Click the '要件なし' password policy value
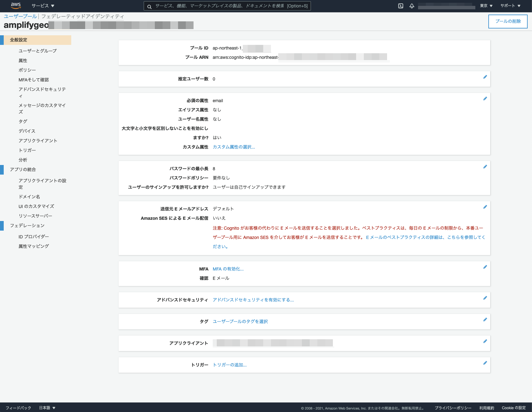The width and height of the screenshot is (532, 412). [221, 178]
